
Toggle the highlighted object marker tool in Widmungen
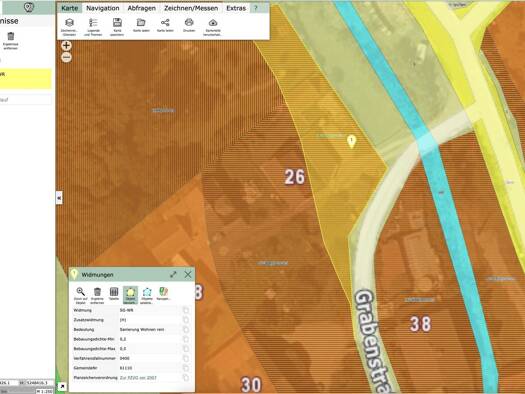pos(130,295)
